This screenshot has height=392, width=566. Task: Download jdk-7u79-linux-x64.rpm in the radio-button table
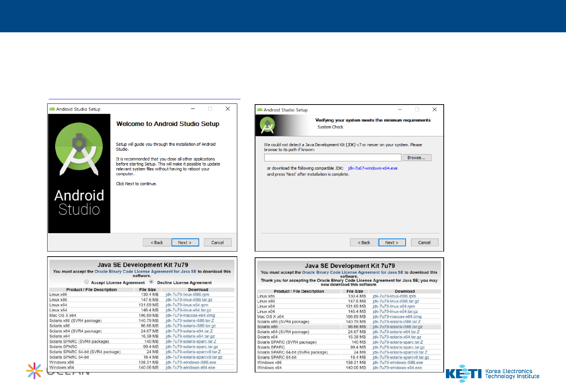[x=187, y=305]
